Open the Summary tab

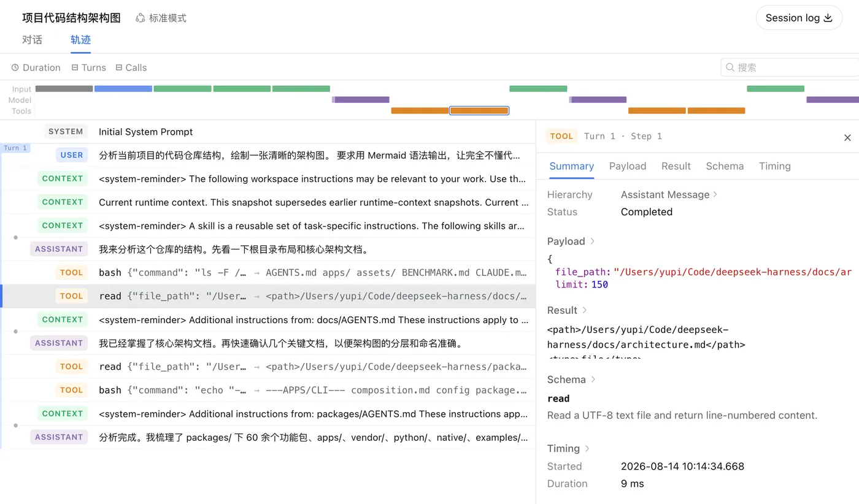(571, 166)
